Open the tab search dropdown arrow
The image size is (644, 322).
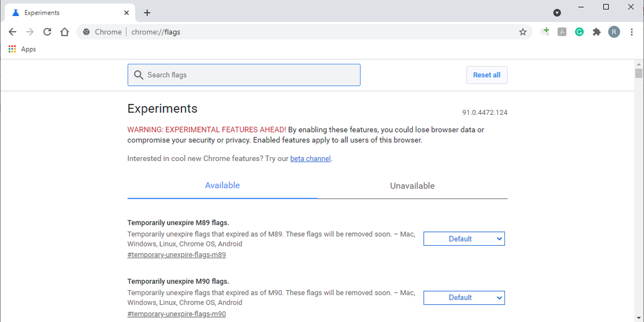click(x=557, y=13)
